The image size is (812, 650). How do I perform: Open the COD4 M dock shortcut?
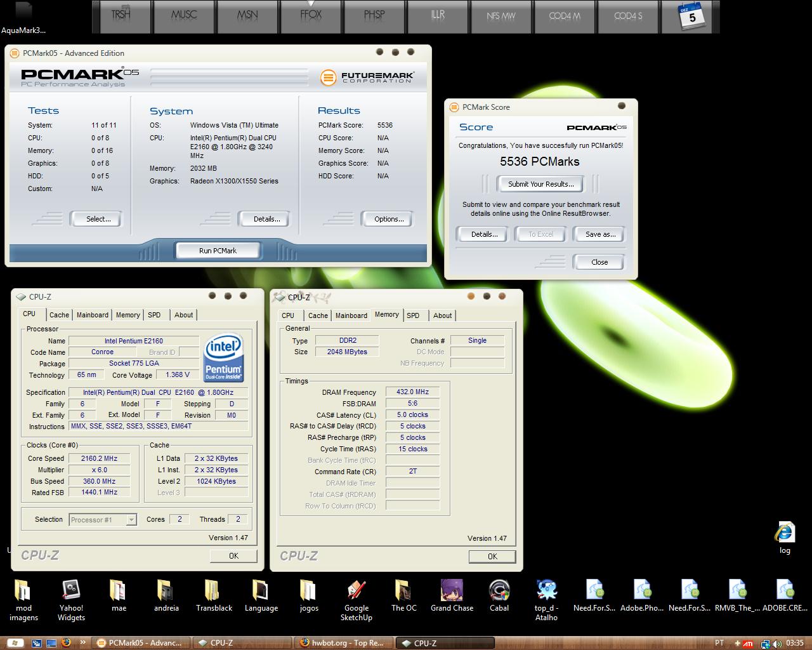565,16
